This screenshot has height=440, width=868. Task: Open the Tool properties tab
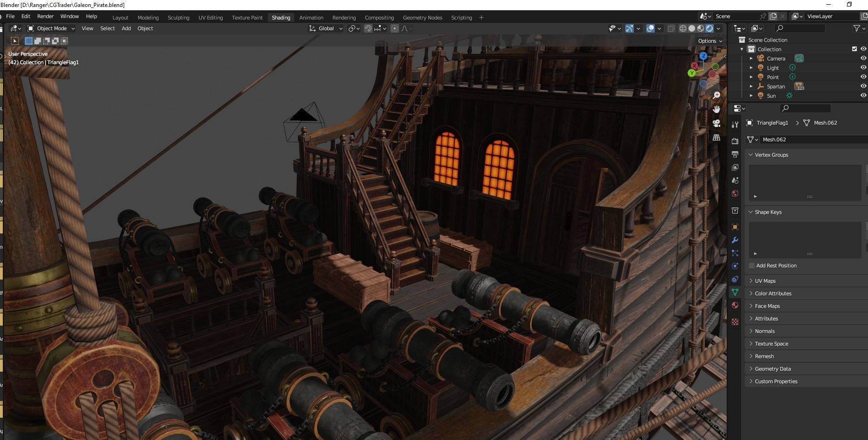coord(735,125)
